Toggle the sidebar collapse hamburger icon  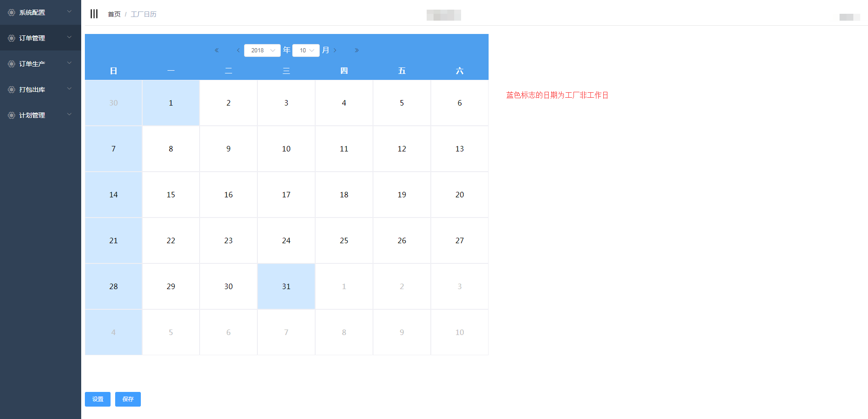94,14
